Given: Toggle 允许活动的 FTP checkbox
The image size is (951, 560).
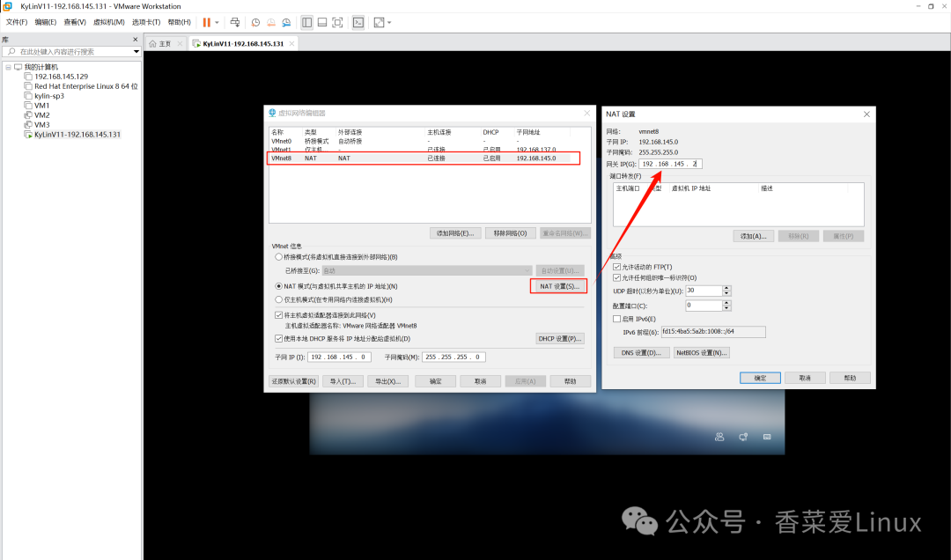Looking at the screenshot, I should tap(616, 267).
